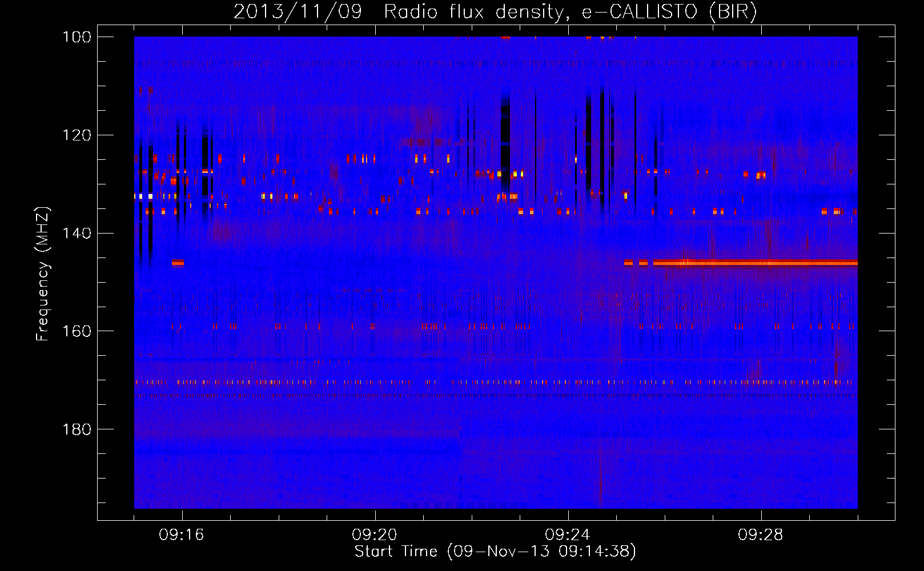Click the 09:24 time tick label

click(x=568, y=535)
